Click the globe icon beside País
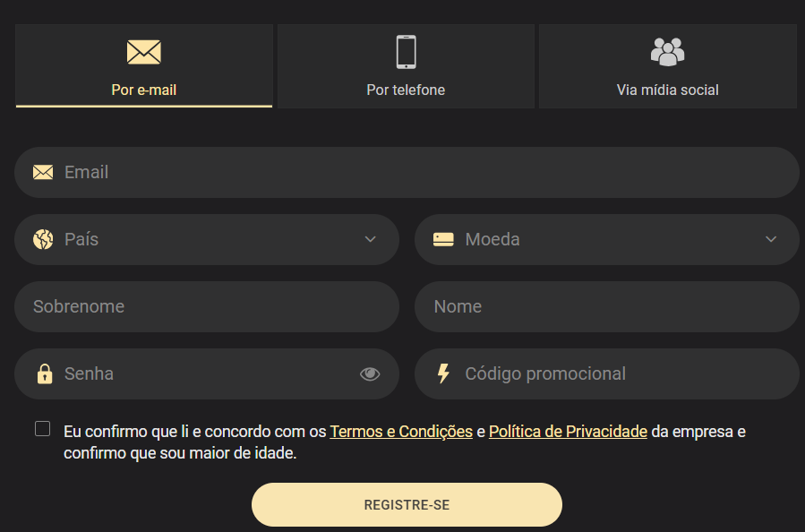The image size is (805, 532). click(43, 239)
